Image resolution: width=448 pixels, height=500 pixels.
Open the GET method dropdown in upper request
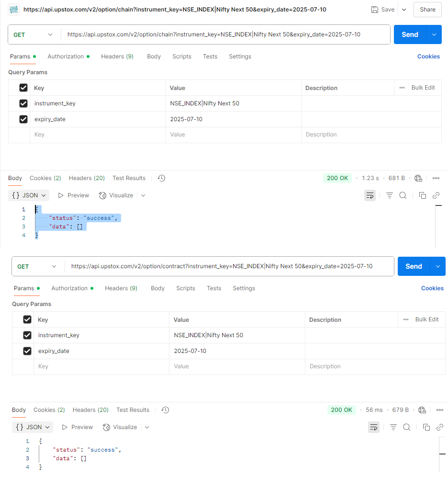[34, 34]
